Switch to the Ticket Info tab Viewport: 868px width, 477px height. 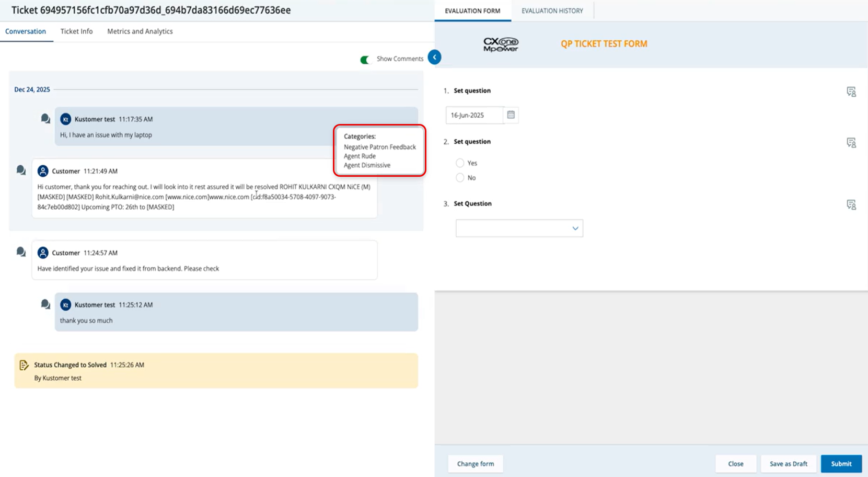[x=76, y=31]
